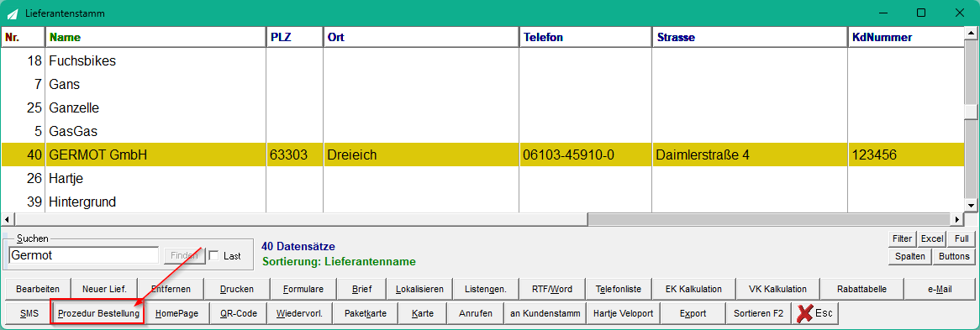The height and width of the screenshot is (330, 980).
Task: Click the Karte button
Action: point(423,313)
